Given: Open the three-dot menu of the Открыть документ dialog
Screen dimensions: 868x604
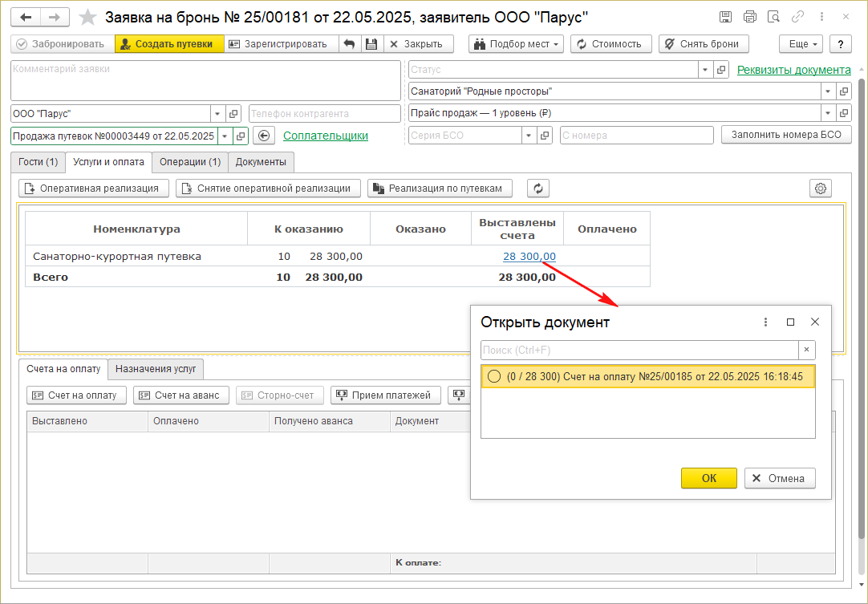Looking at the screenshot, I should (766, 322).
